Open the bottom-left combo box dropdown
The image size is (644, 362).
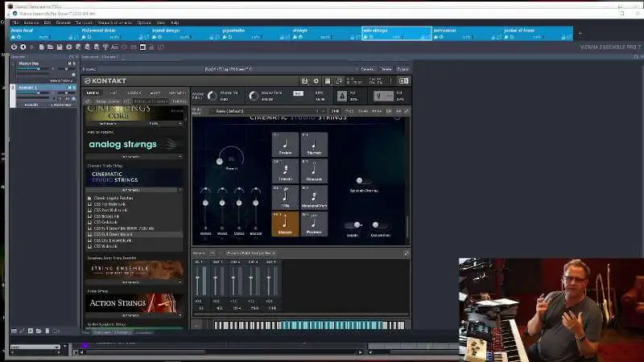click(x=35, y=348)
